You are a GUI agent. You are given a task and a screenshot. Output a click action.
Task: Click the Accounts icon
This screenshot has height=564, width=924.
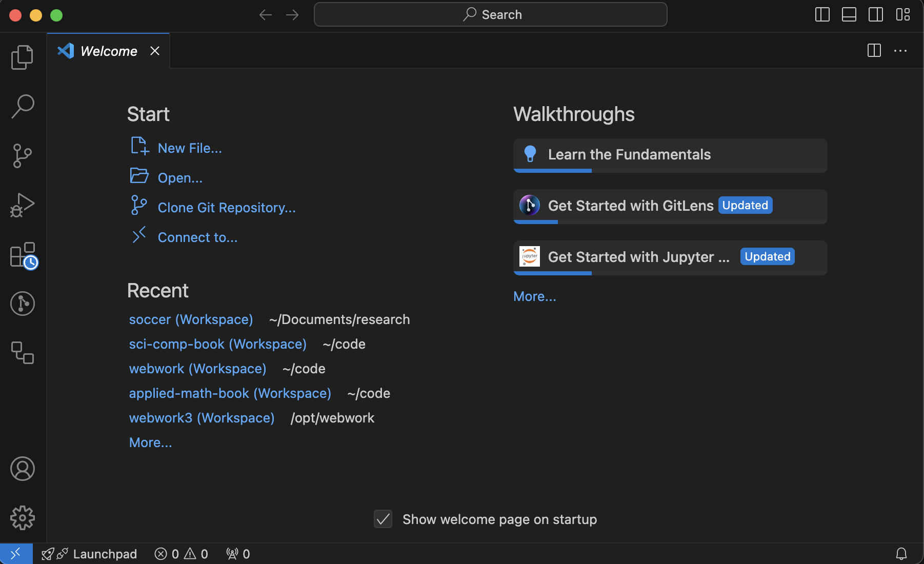pos(23,469)
